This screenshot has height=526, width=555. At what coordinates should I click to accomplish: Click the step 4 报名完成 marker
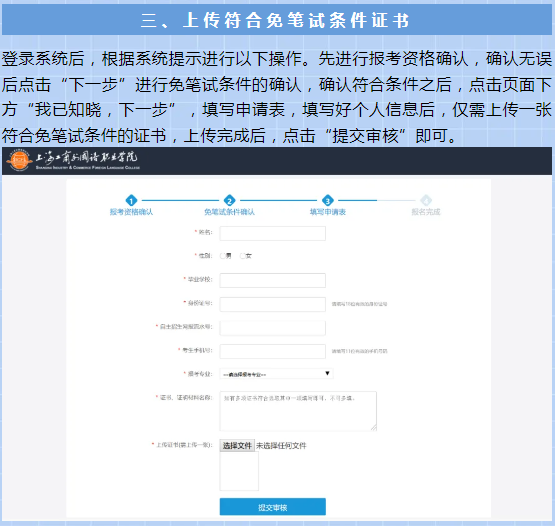tap(426, 201)
